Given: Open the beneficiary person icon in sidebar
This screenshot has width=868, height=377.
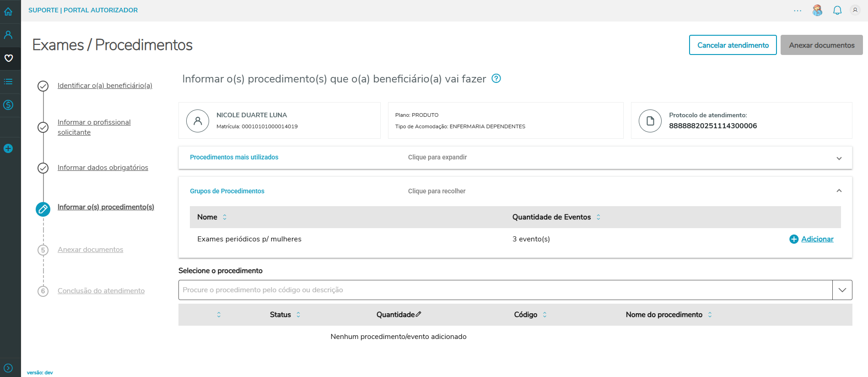Looking at the screenshot, I should coord(8,35).
